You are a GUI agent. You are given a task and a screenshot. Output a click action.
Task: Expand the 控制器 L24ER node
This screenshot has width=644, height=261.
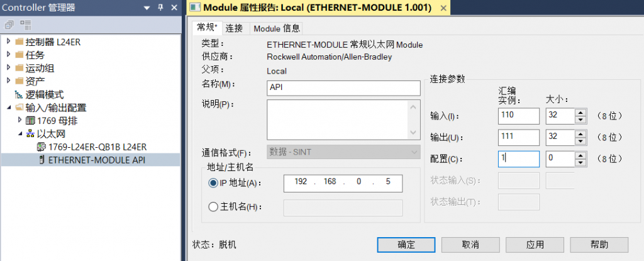[x=9, y=42]
